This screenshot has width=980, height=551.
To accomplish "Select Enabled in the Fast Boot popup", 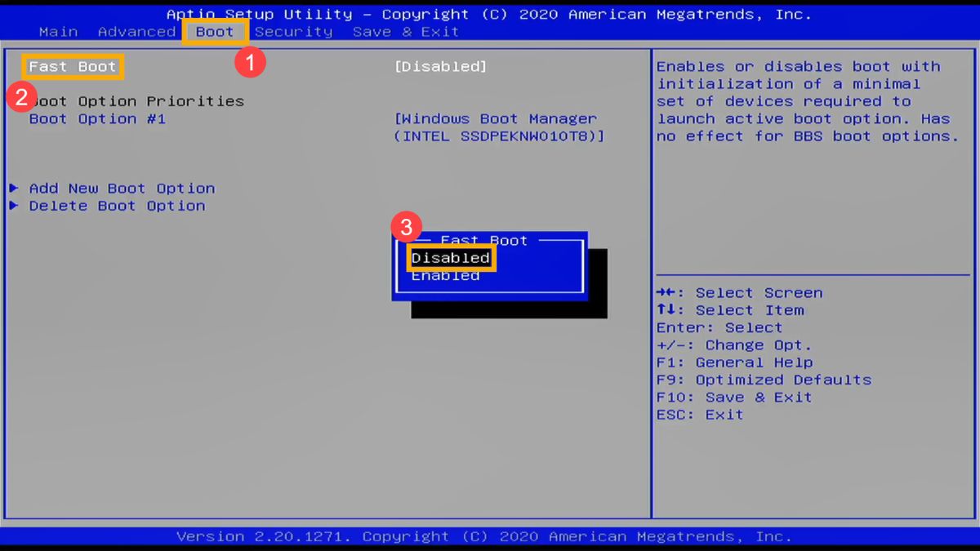I will pyautogui.click(x=445, y=275).
